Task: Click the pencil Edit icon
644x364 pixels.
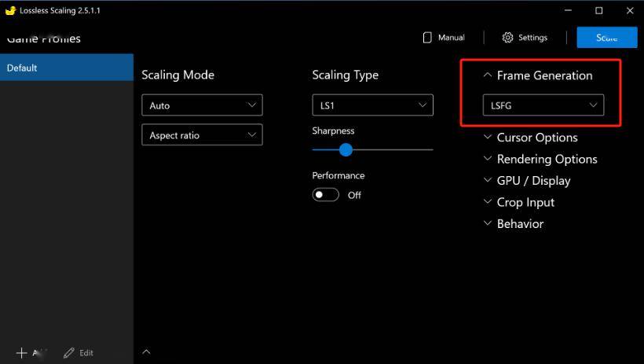Action: point(69,353)
